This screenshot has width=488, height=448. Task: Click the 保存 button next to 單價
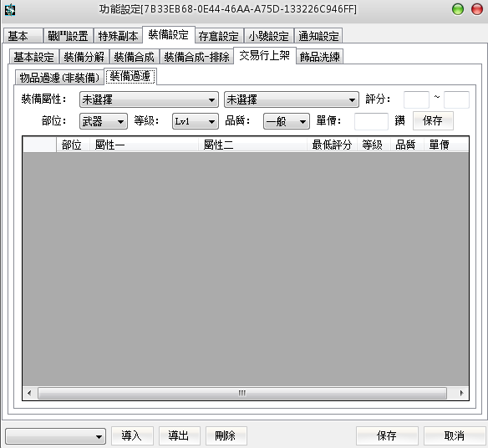click(x=433, y=120)
